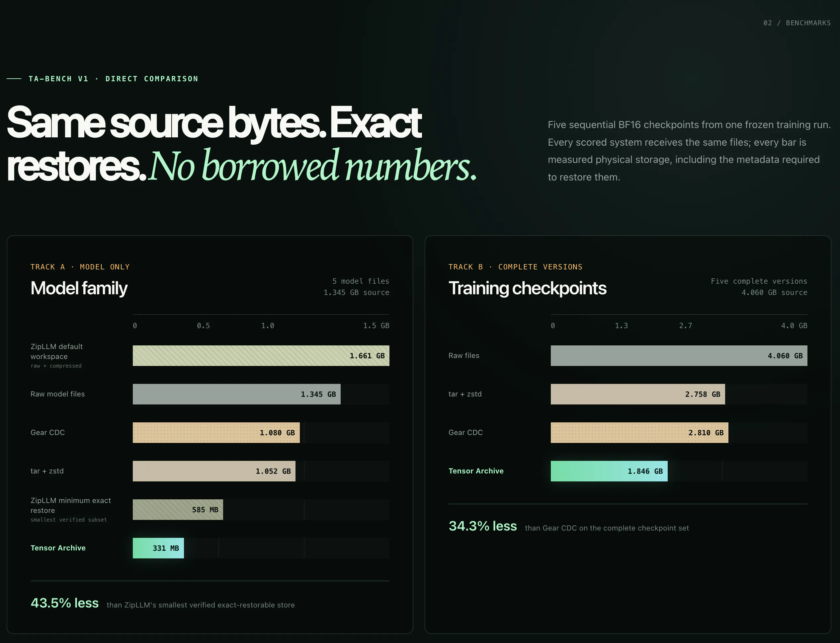The image size is (840, 643).
Task: Click the '0.5' axis tick in Track A
Action: coord(204,326)
